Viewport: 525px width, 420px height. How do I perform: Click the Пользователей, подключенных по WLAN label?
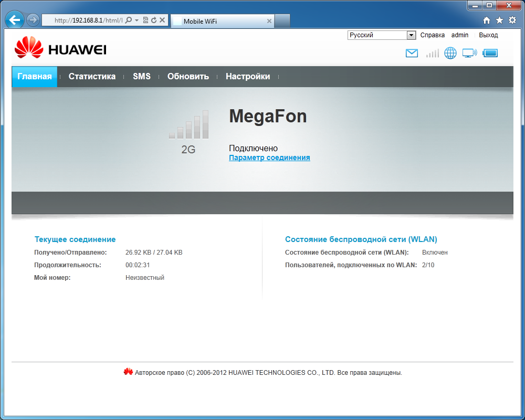point(351,265)
